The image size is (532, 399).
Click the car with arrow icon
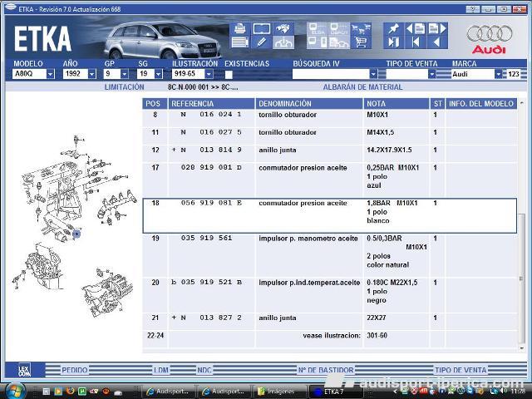(x=283, y=42)
